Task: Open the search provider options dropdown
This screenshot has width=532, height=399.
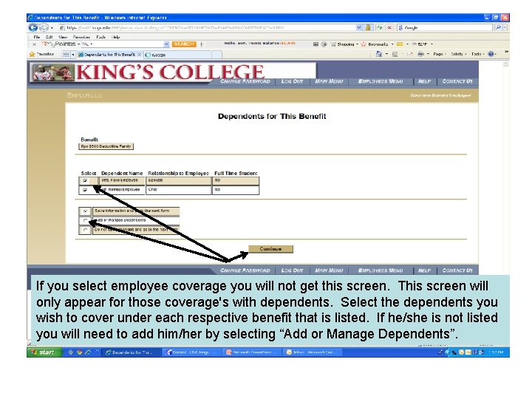Action: [x=505, y=28]
